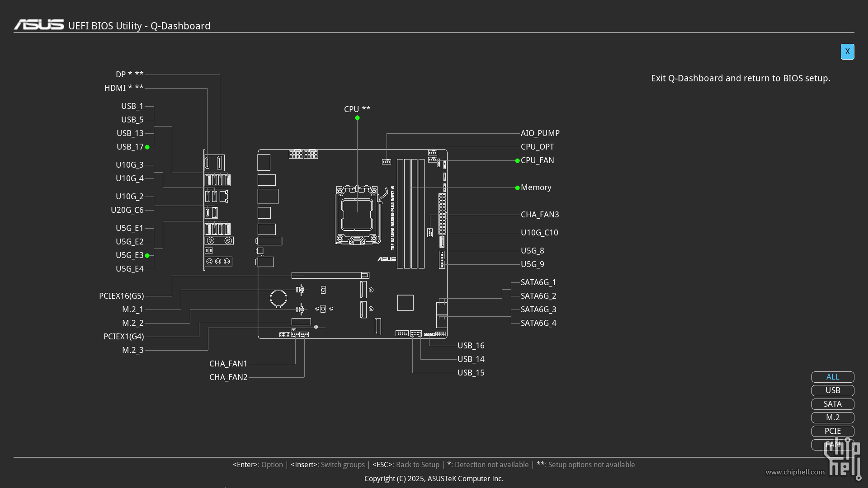Click the SATA6G_2 label
This screenshot has width=868, height=488.
pyautogui.click(x=538, y=296)
